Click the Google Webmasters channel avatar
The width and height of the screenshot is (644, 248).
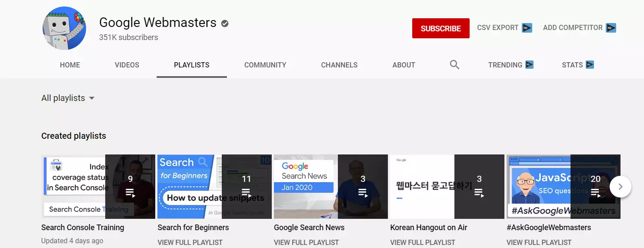(64, 28)
